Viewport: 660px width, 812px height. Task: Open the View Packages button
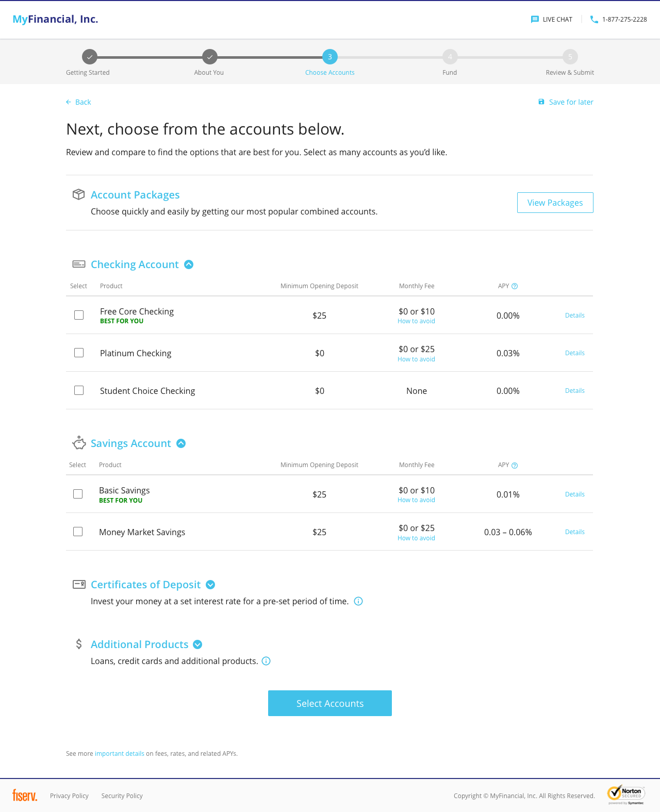tap(555, 203)
